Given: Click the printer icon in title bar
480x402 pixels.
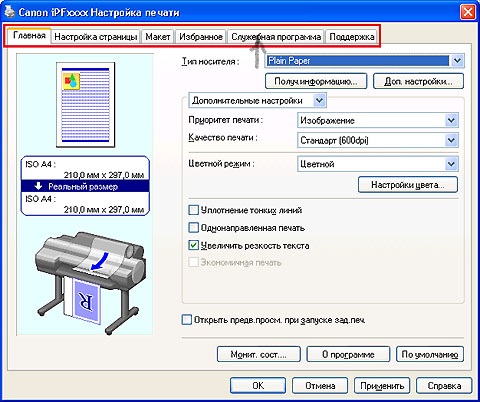Looking at the screenshot, I should [10, 12].
